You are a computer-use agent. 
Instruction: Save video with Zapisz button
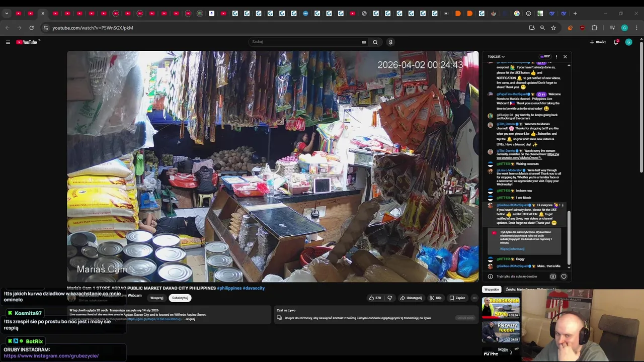(x=457, y=298)
